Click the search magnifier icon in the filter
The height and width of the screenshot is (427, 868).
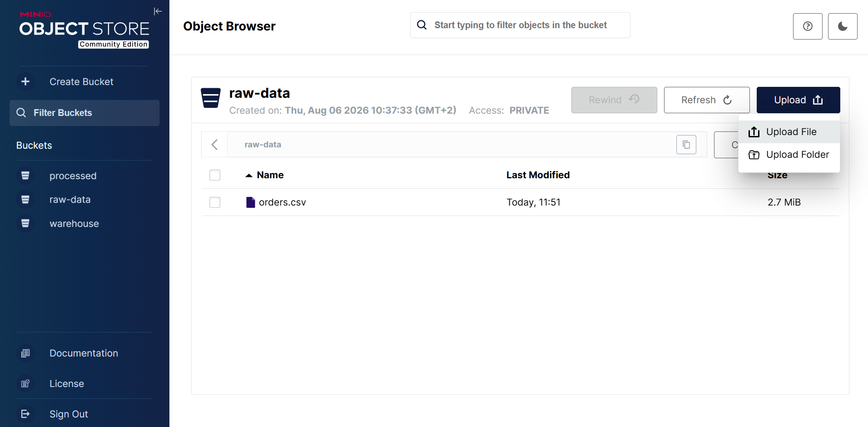422,25
